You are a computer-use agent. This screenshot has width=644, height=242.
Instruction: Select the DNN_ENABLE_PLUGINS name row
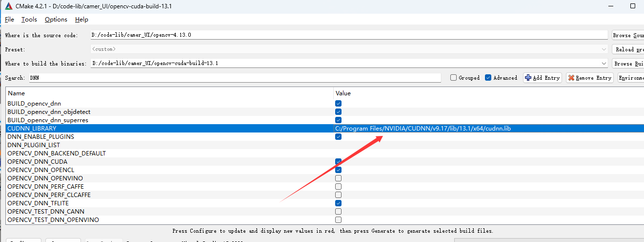click(x=169, y=137)
